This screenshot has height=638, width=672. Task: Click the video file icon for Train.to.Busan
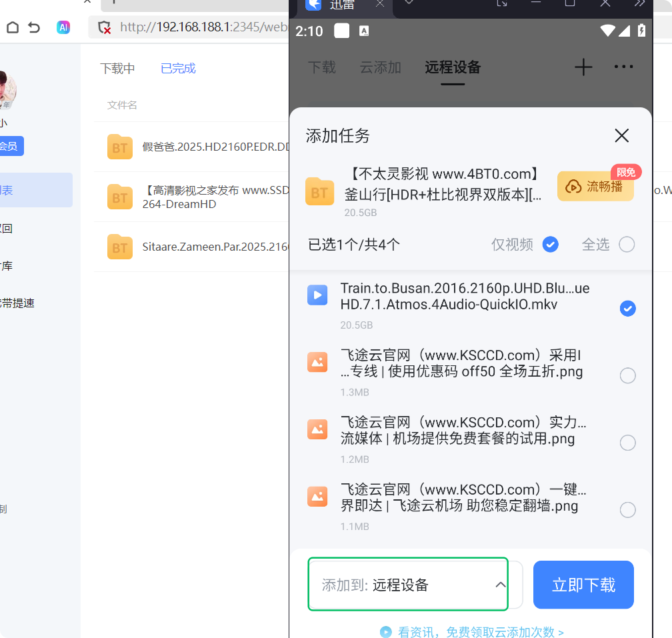pos(317,295)
